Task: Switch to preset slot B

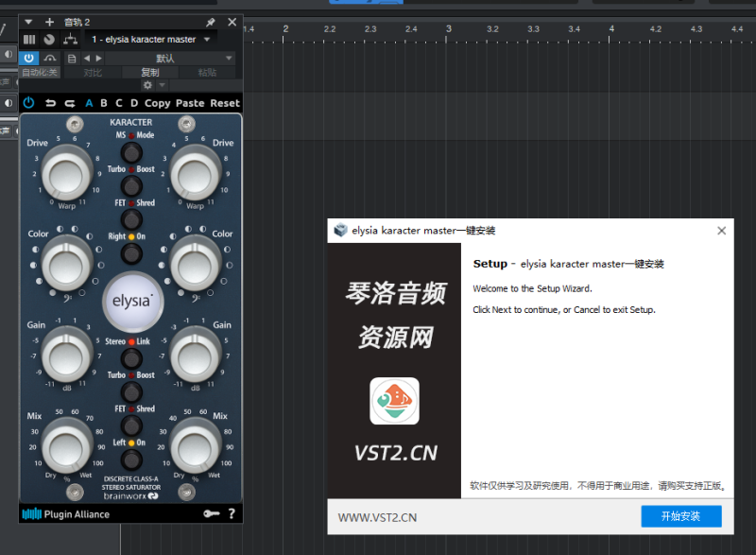Action: tap(104, 103)
